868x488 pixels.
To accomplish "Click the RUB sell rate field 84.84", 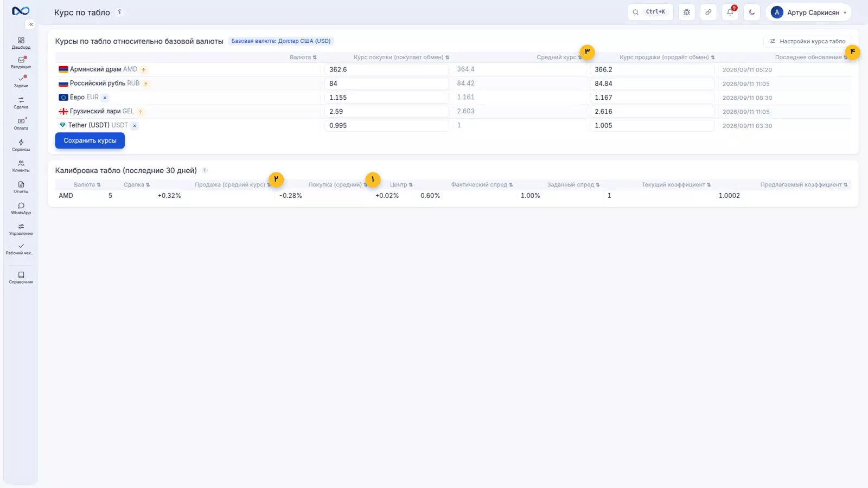I will tap(652, 84).
